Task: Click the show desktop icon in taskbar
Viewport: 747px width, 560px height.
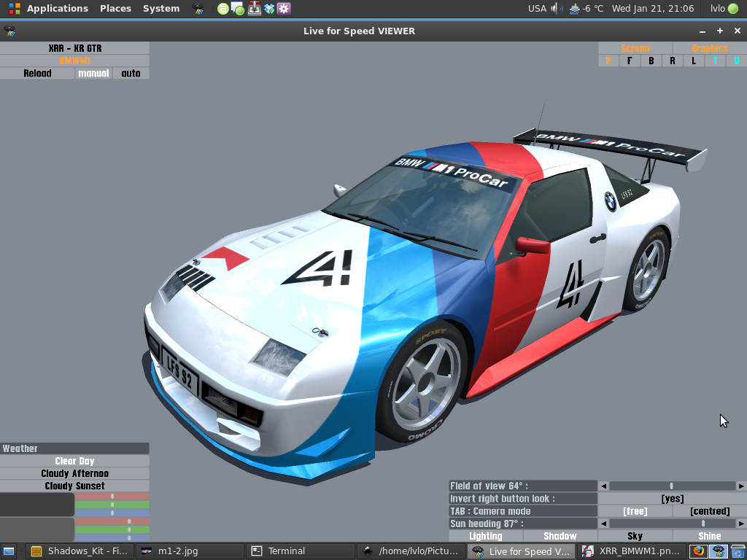Action: 9,551
